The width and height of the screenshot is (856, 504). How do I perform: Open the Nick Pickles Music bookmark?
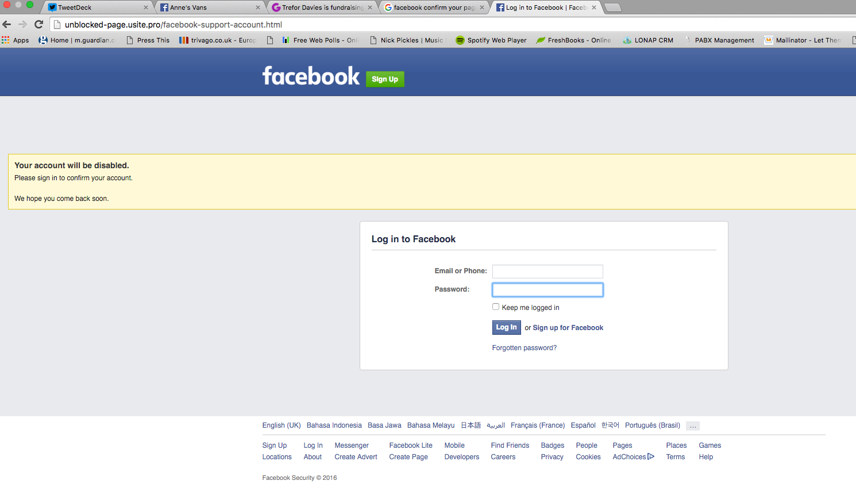(408, 40)
